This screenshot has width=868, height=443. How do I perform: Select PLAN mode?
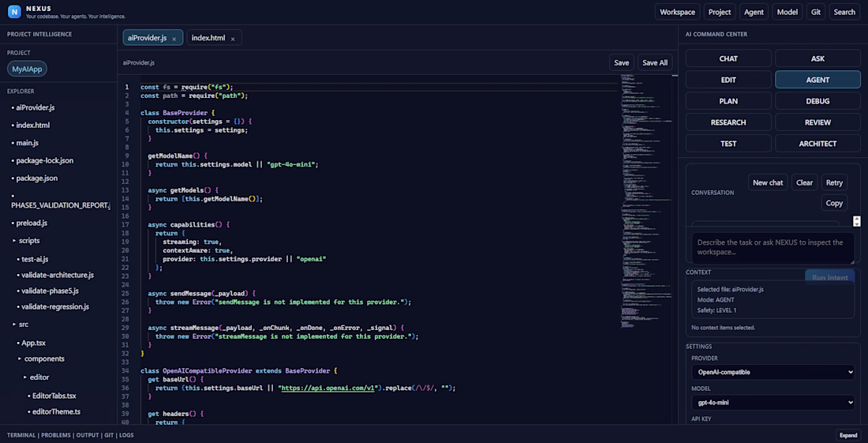[728, 101]
